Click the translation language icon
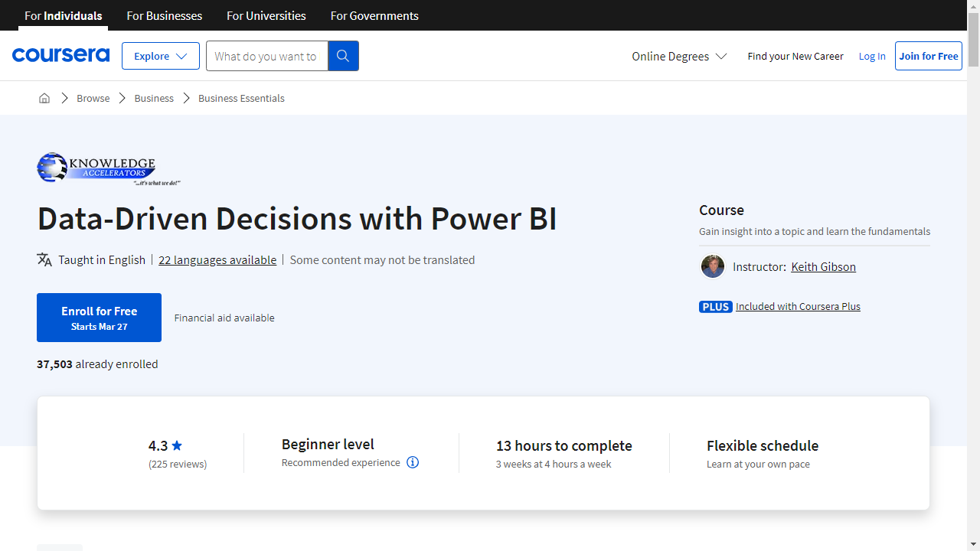The height and width of the screenshot is (551, 980). pos(44,259)
